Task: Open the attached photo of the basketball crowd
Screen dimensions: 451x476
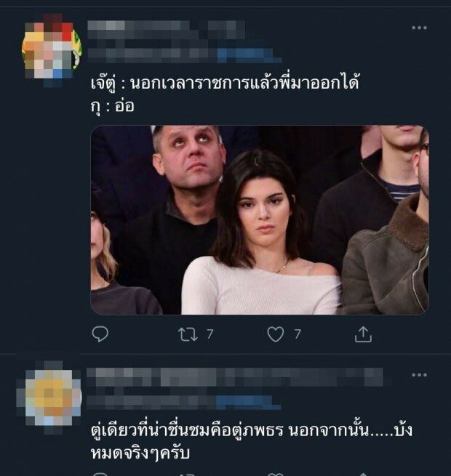Action: pyautogui.click(x=260, y=220)
